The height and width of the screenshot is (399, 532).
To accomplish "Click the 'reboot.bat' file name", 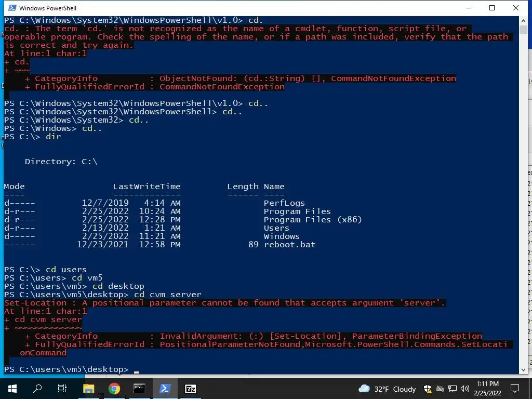I will [x=289, y=245].
